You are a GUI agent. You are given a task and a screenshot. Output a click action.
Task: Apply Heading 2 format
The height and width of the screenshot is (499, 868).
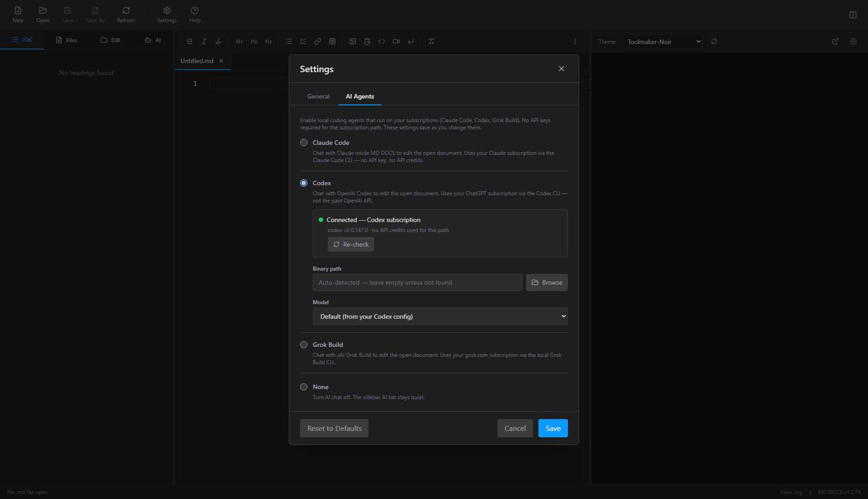pyautogui.click(x=254, y=41)
